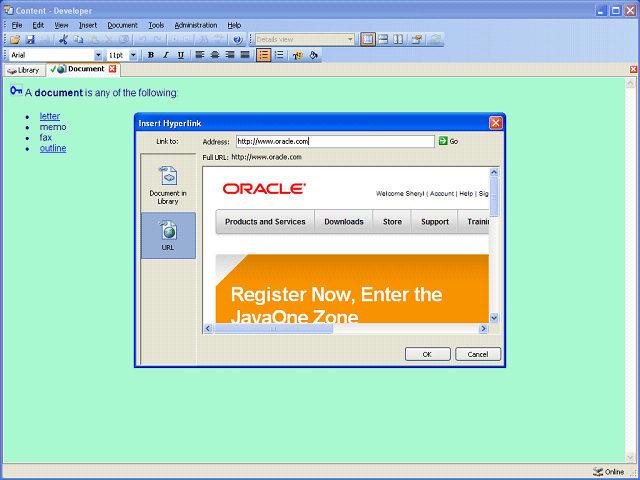The width and height of the screenshot is (640, 480).
Task: Click the Oracle logo in preview
Action: click(x=264, y=189)
